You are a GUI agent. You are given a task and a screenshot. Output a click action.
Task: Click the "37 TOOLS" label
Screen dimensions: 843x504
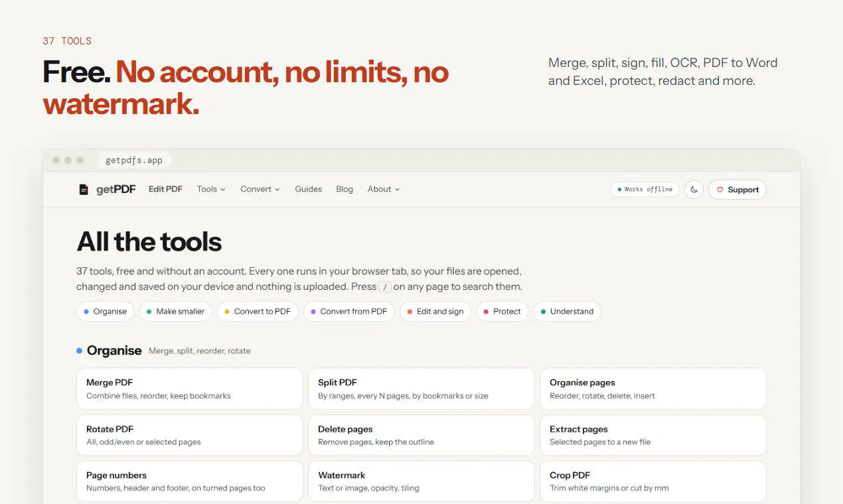tap(67, 41)
